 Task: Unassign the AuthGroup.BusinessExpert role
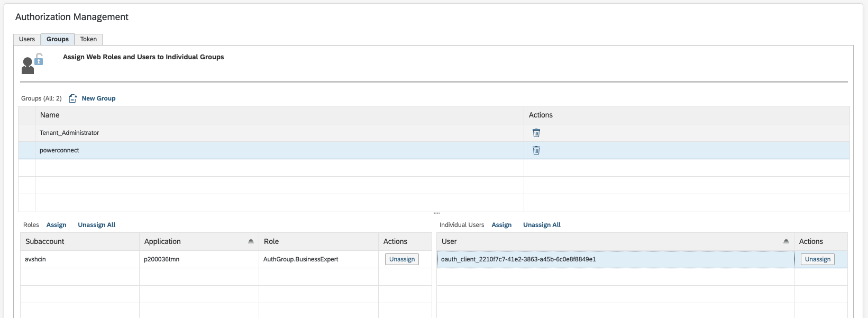pyautogui.click(x=401, y=259)
